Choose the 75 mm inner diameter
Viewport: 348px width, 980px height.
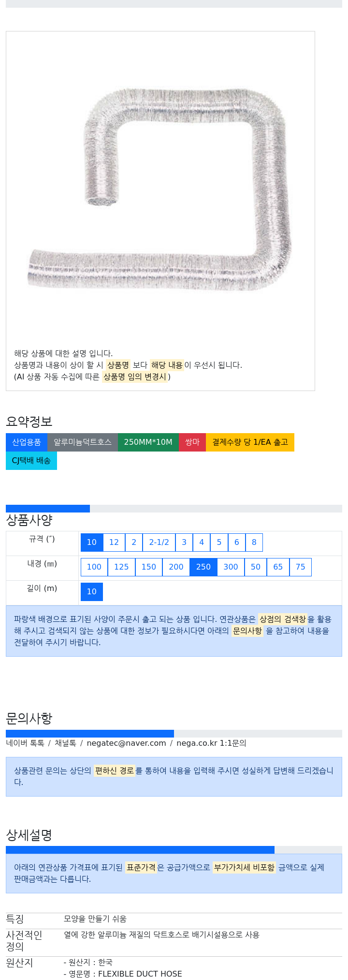point(301,567)
